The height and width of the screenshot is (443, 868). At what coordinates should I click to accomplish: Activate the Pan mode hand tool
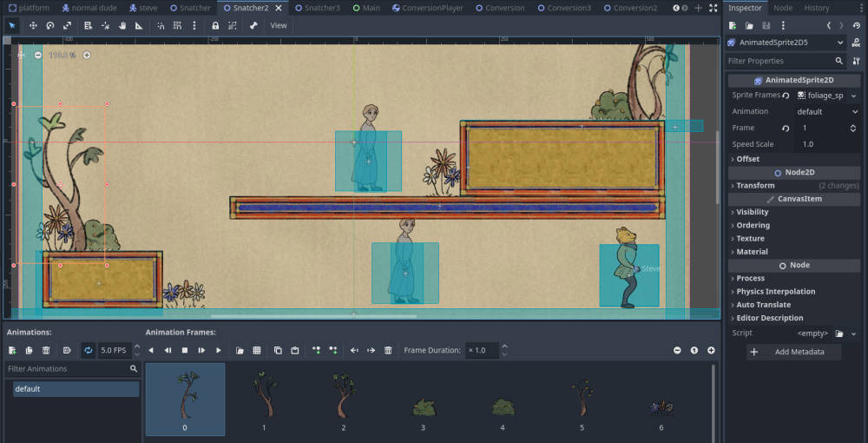coord(122,25)
